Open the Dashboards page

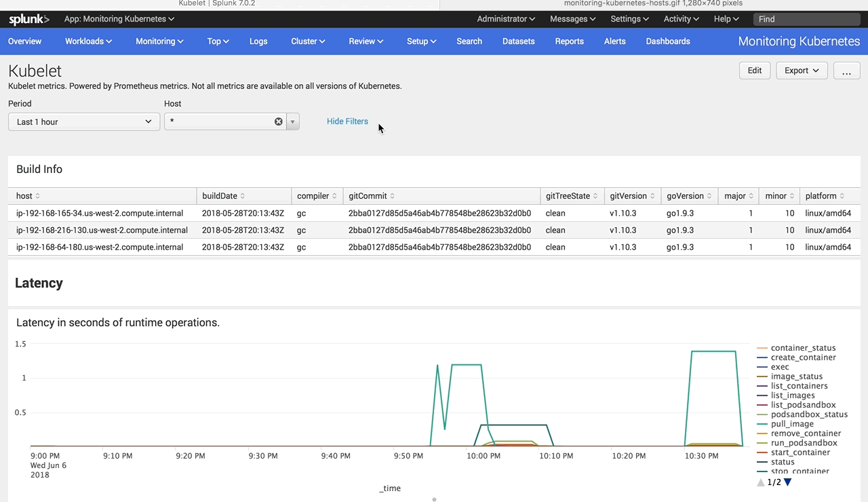tap(668, 41)
